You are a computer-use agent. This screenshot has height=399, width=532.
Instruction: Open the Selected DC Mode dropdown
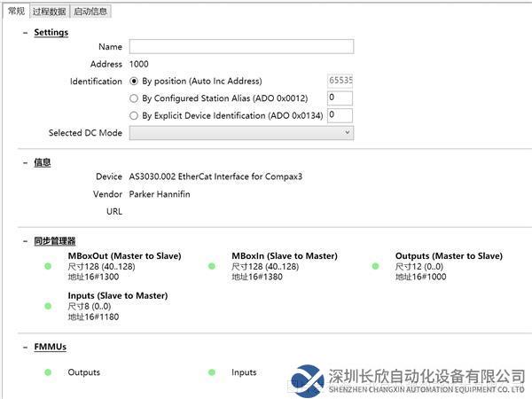[x=241, y=133]
